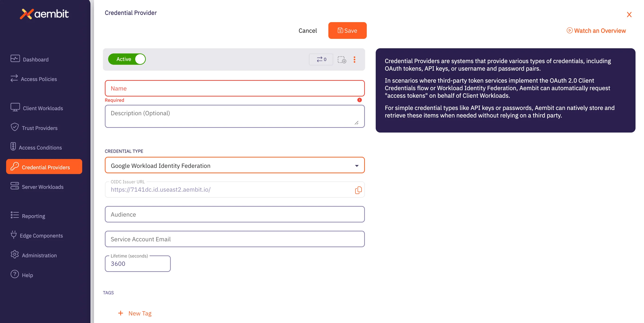This screenshot has width=644, height=323.
Task: Select the Dashboard sidebar icon
Action: [36, 59]
